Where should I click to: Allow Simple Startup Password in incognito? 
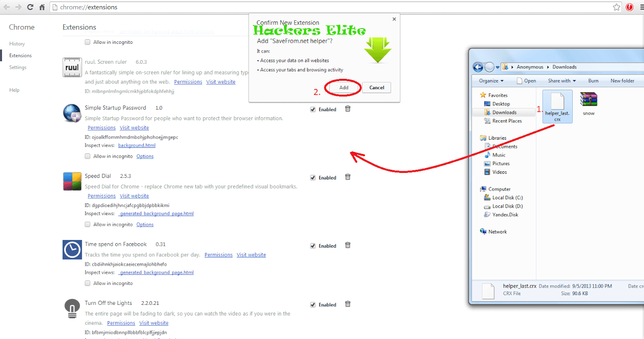(x=88, y=156)
